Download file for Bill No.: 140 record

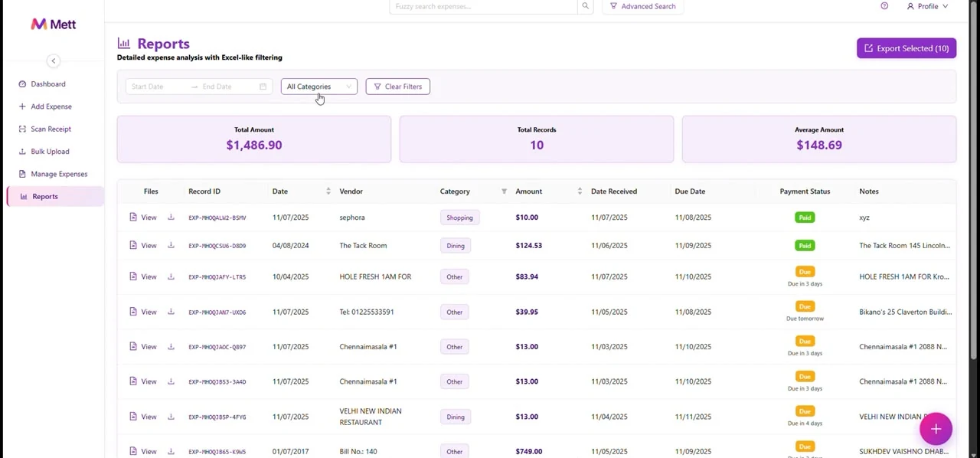pos(171,451)
